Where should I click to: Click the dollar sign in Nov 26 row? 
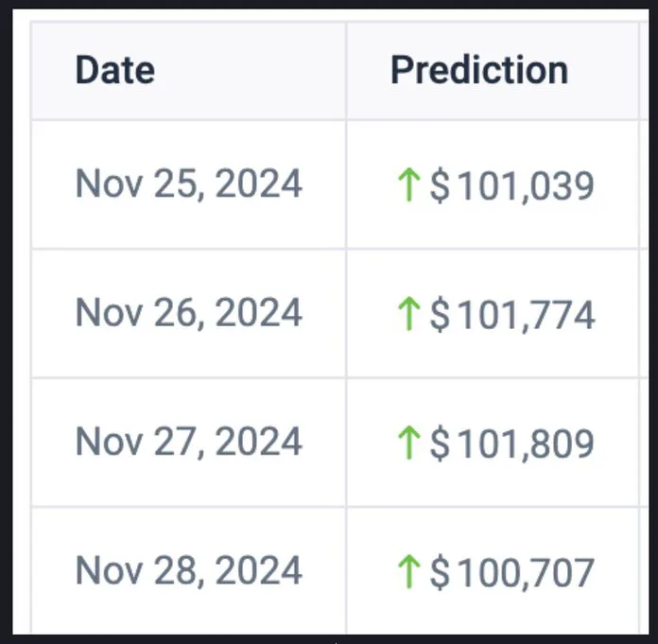440,315
